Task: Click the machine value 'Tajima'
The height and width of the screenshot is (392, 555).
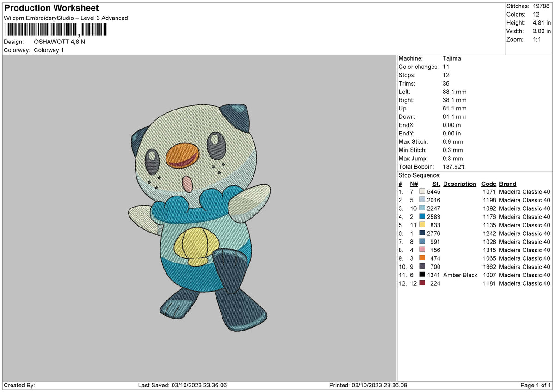Action: [x=451, y=58]
